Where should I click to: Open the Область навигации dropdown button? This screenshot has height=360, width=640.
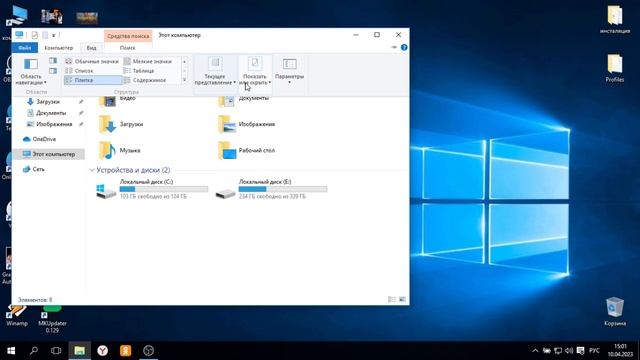click(31, 71)
